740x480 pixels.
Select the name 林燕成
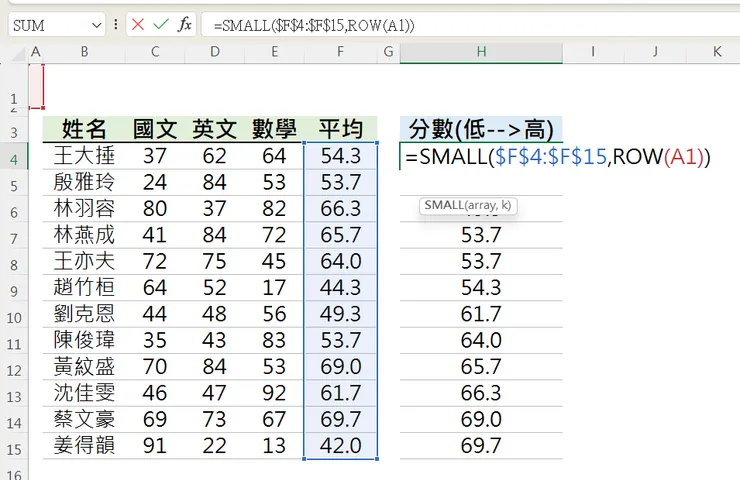pyautogui.click(x=84, y=235)
